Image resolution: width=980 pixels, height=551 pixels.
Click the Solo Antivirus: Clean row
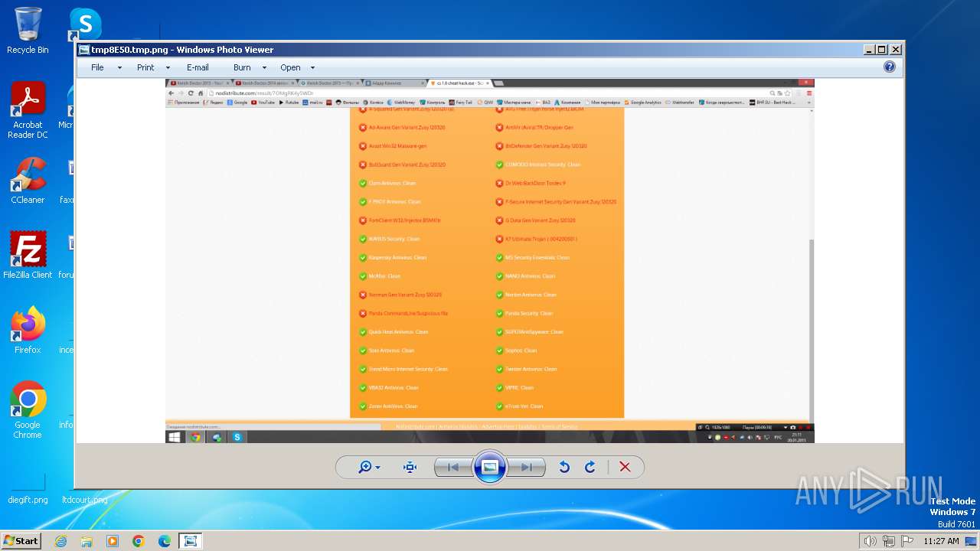[387, 350]
